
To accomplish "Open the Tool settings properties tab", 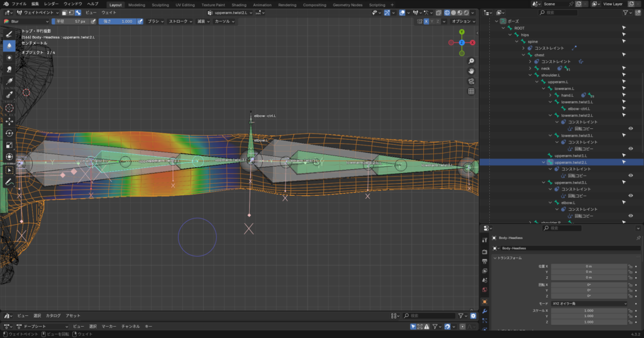I will (x=484, y=240).
